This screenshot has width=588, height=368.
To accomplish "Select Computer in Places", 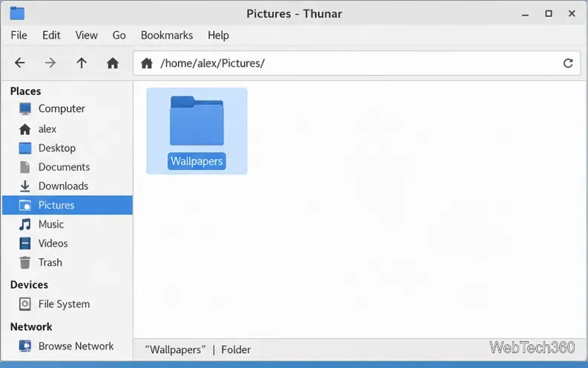I will (x=67, y=108).
